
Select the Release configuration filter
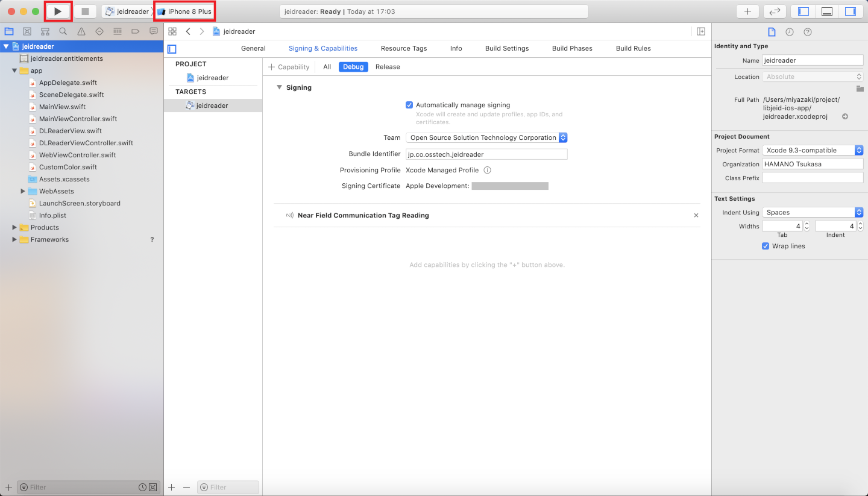coord(388,67)
